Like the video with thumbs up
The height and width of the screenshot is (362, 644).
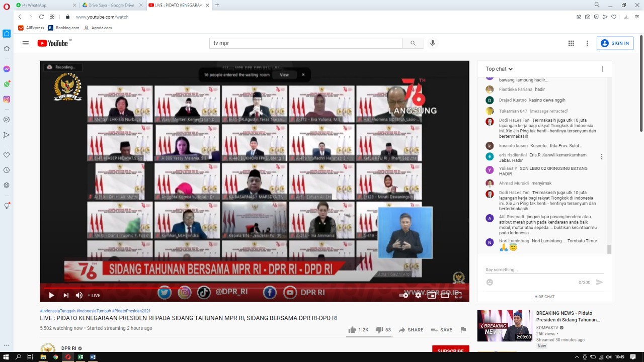click(352, 330)
